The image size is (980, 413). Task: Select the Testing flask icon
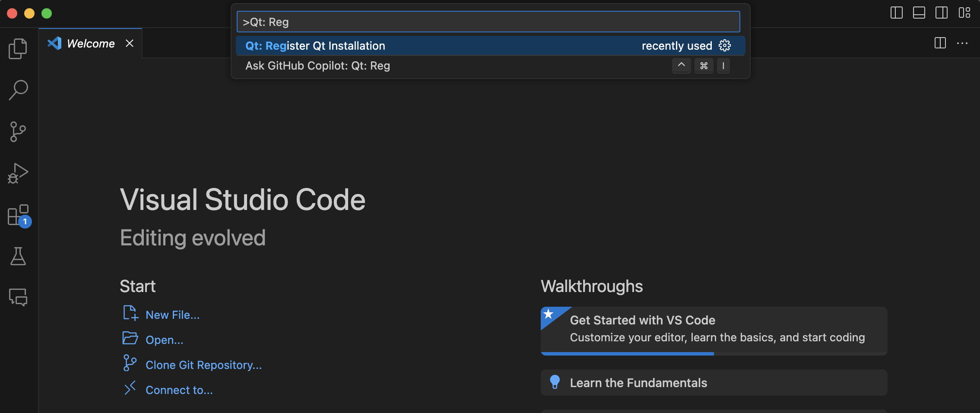click(x=18, y=256)
